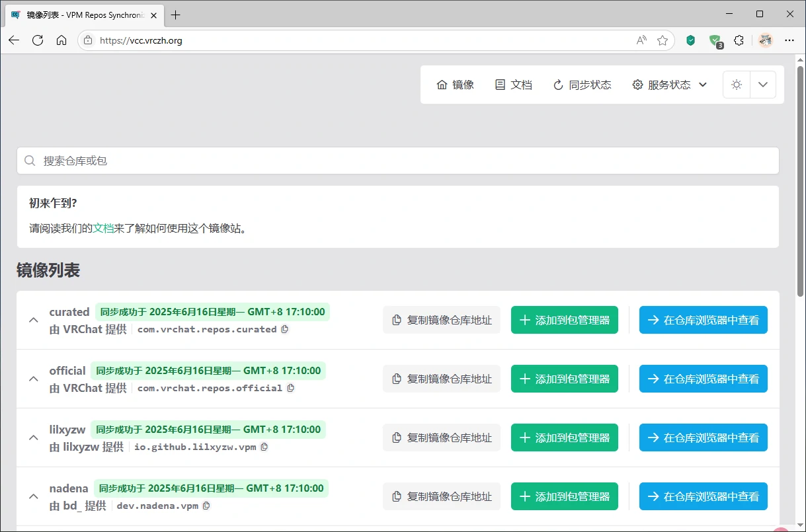Click the 搜索仓库或包 search field

click(397, 161)
